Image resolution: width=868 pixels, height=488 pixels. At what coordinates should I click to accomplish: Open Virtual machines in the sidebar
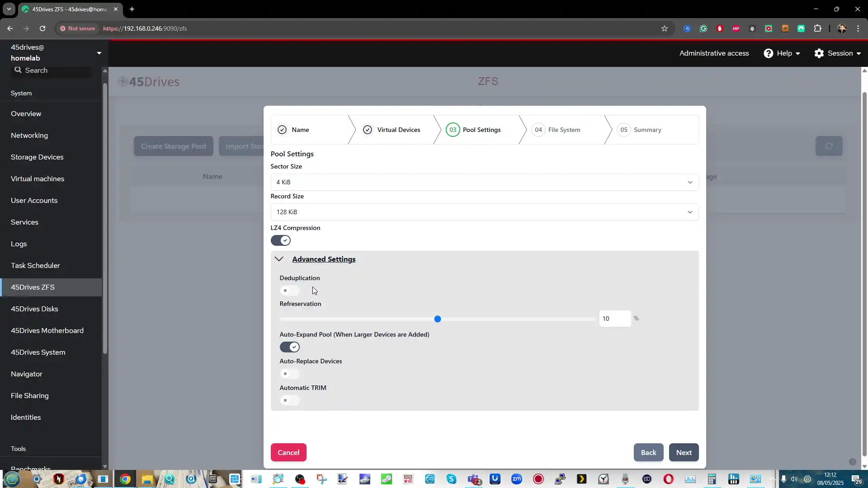click(x=51, y=179)
